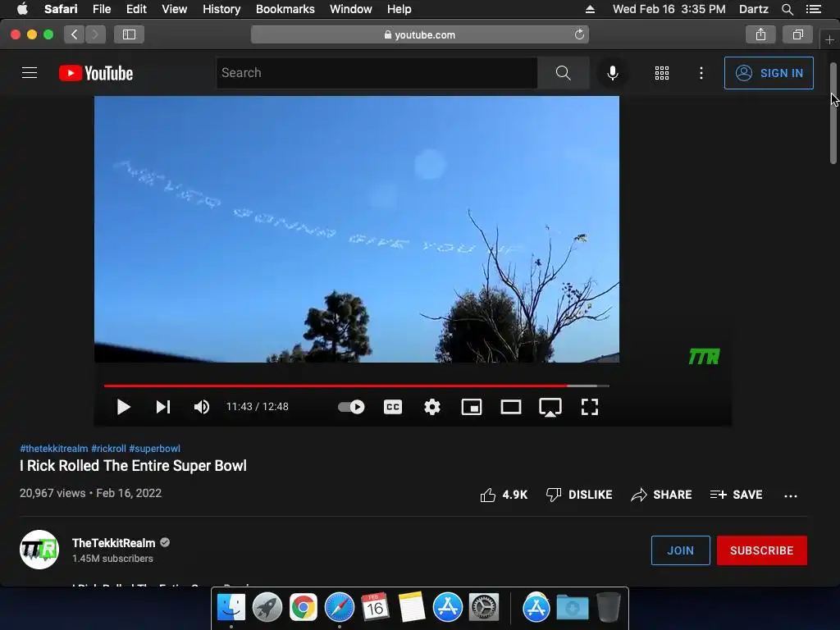
Task: Switch to theater mode
Action: pyautogui.click(x=510, y=407)
